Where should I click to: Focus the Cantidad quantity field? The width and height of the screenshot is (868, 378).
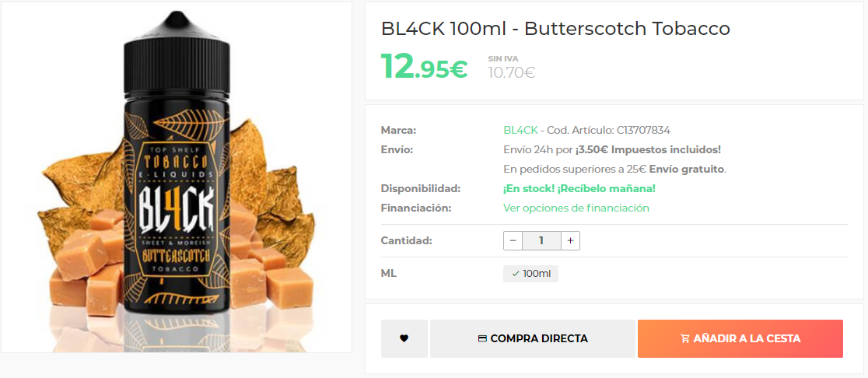click(x=541, y=241)
